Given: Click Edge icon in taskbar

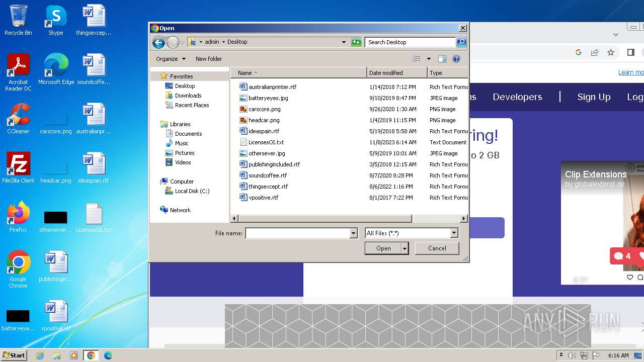Looking at the screenshot, I should [x=108, y=355].
